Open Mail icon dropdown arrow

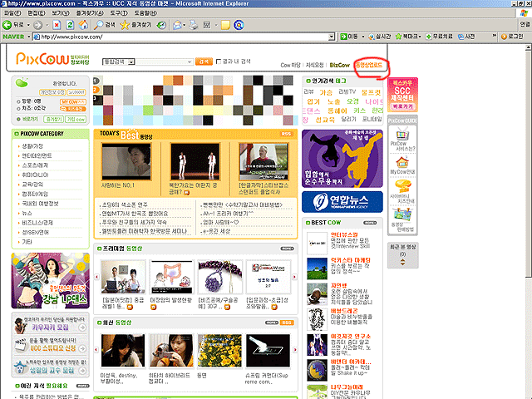click(x=184, y=25)
